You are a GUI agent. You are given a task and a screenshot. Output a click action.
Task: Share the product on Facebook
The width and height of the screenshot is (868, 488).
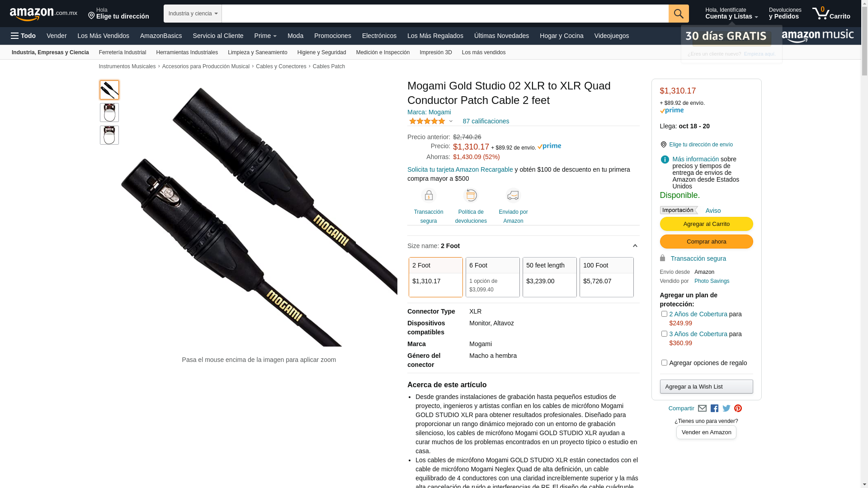tap(714, 408)
